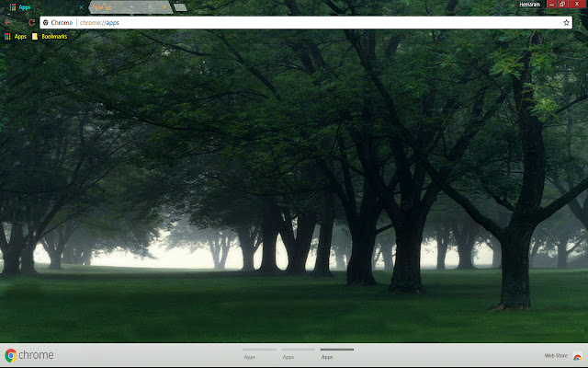
Task: Open the Chrome three-dot menu
Action: [580, 22]
